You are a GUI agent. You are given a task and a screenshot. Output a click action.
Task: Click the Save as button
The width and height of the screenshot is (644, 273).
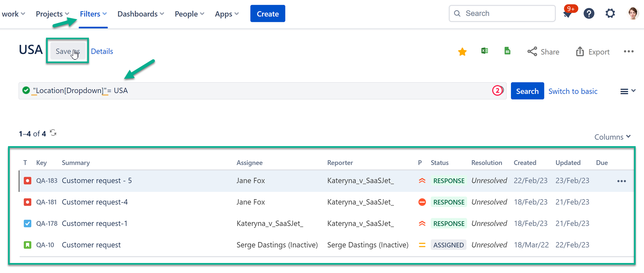68,52
